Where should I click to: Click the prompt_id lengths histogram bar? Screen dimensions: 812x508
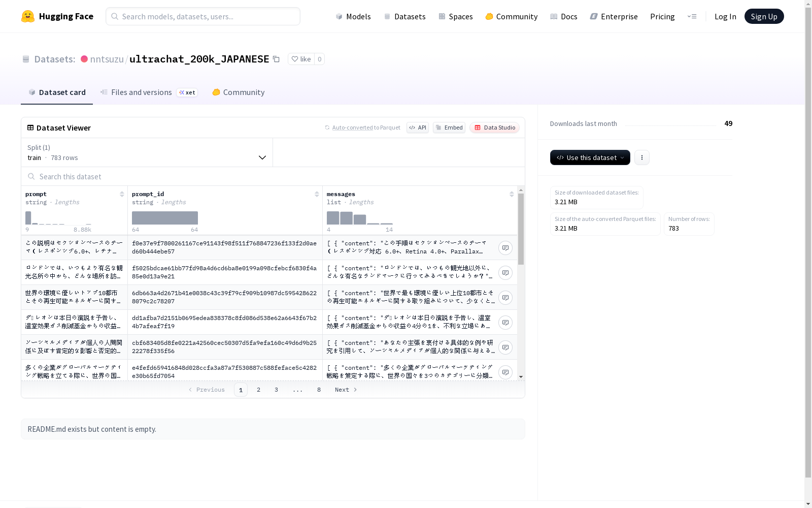point(165,218)
